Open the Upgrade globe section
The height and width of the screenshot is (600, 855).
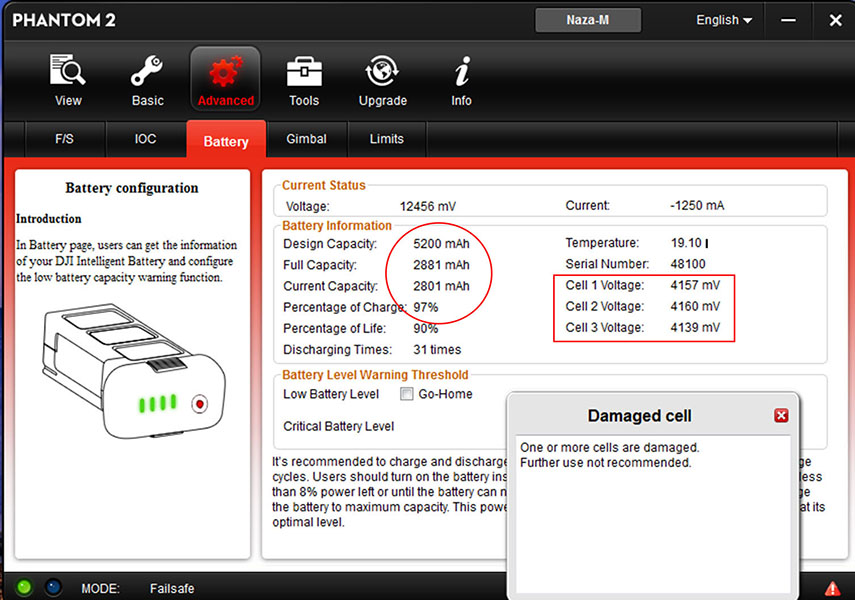coord(382,80)
